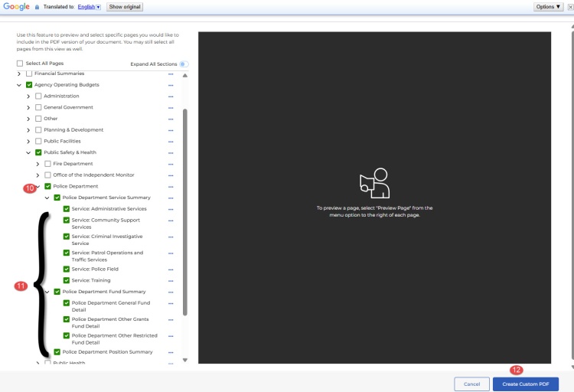Viewport: 574px width, 392px height.
Task: Open the Options menu in translate bar
Action: tap(549, 6)
